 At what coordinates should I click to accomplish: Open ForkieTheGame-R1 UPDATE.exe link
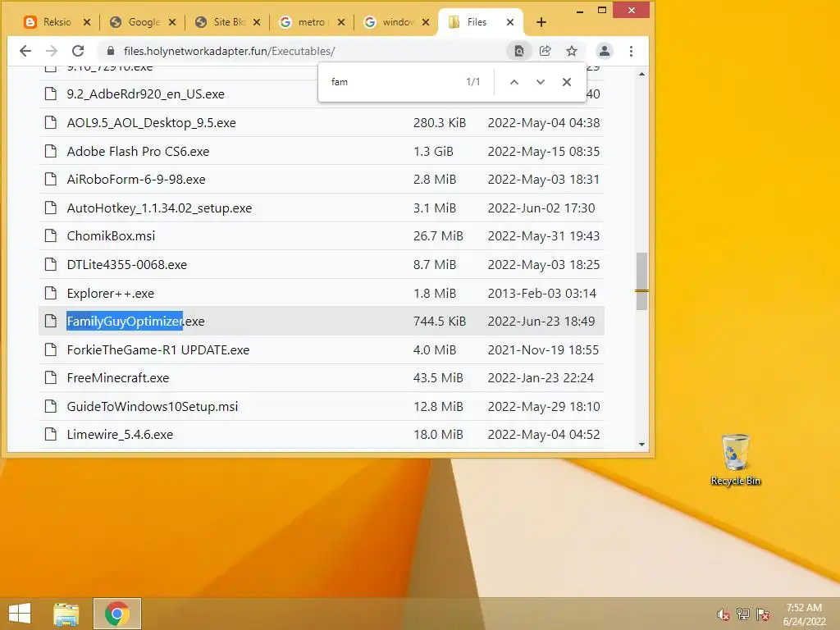click(158, 349)
